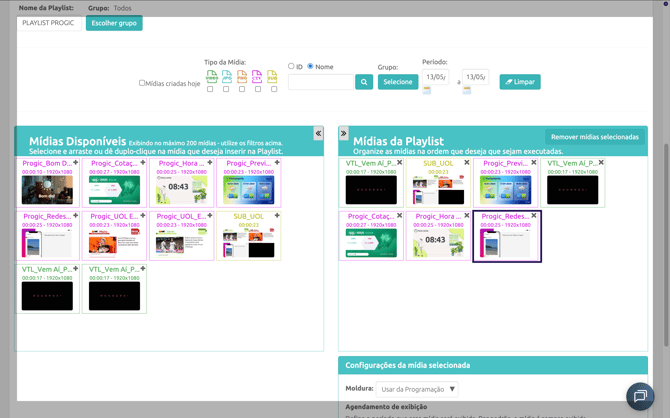Select Progic_Redes... thumbnail in available media

(x=47, y=243)
